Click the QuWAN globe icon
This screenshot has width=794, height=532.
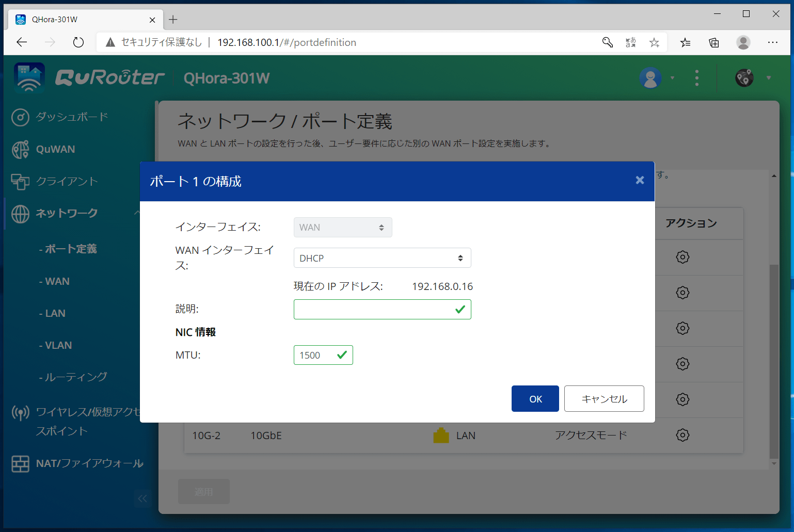(x=20, y=149)
